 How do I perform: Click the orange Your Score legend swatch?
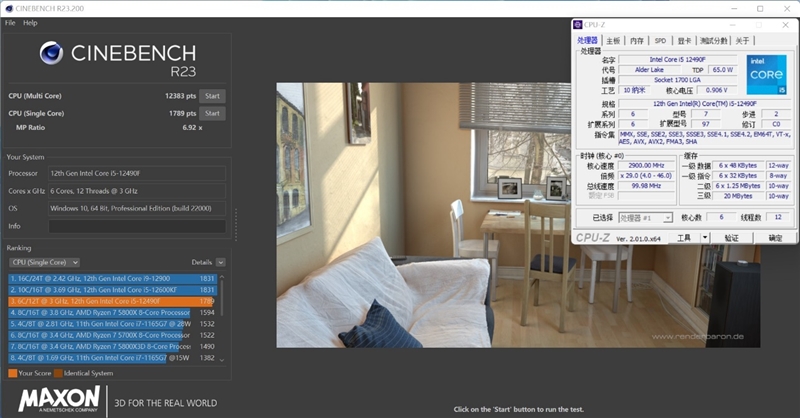[12, 372]
